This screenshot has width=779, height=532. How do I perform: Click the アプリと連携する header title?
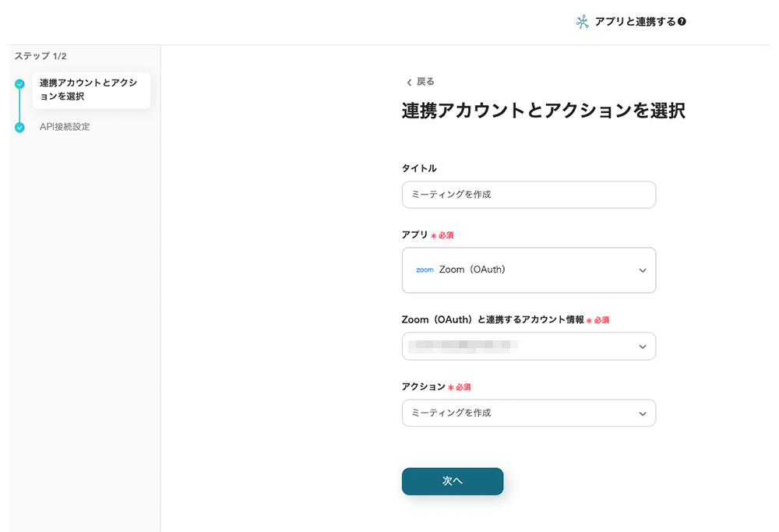pos(635,22)
